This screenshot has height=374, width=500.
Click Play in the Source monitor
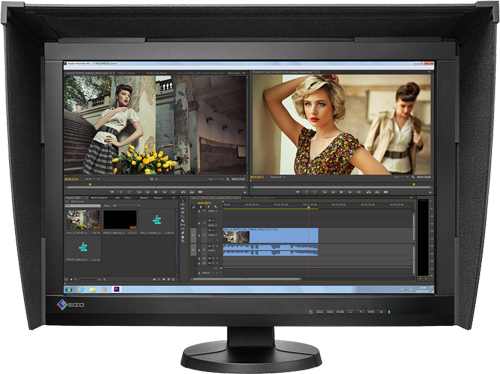tap(156, 192)
